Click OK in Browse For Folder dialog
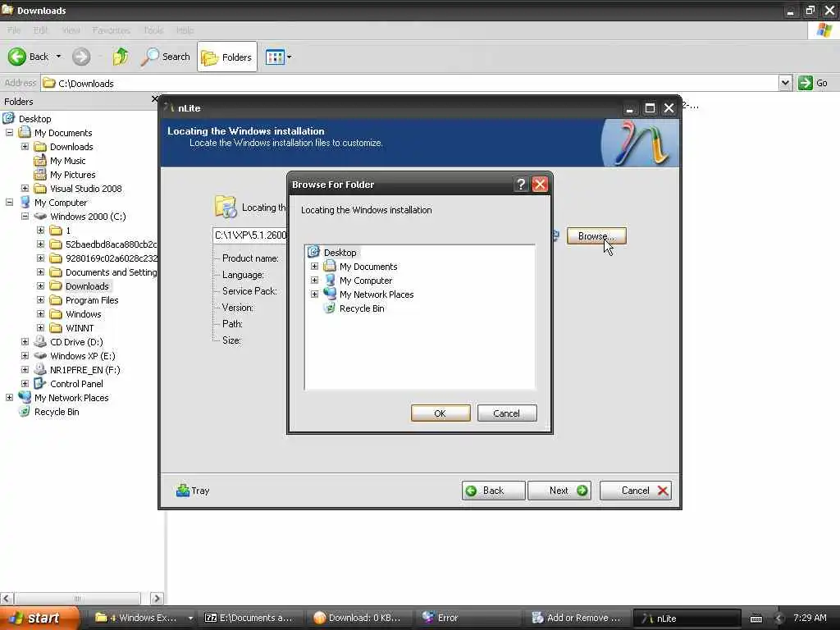840x630 pixels. (x=441, y=413)
